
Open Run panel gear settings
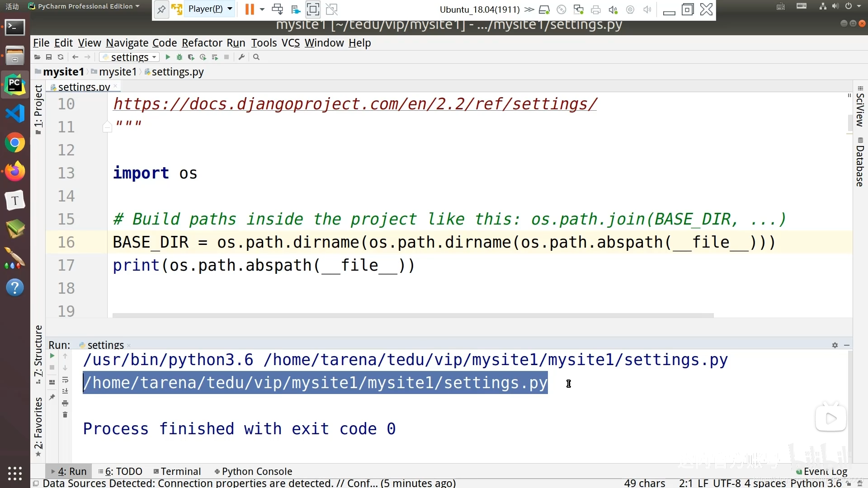(835, 345)
